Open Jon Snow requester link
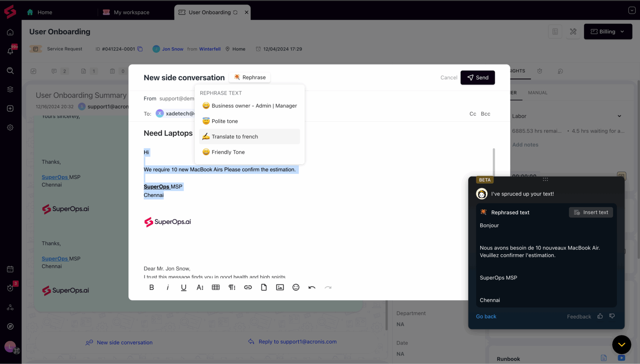This screenshot has height=364, width=640. click(x=172, y=49)
